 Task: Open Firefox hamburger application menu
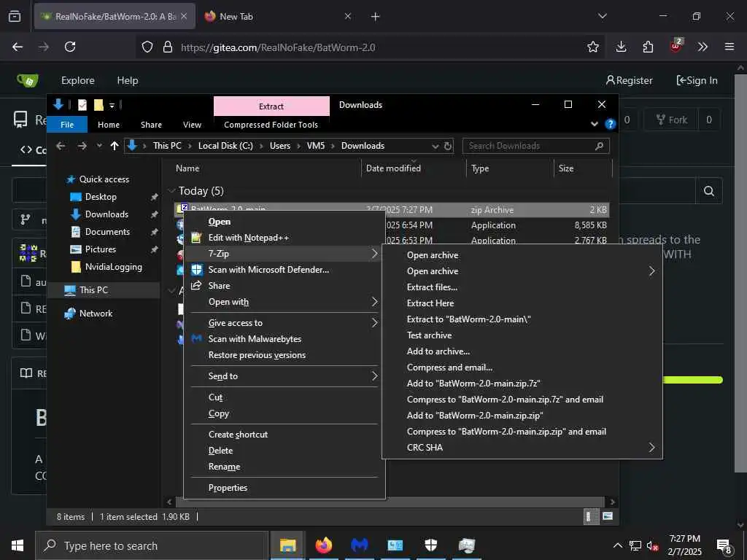(729, 47)
